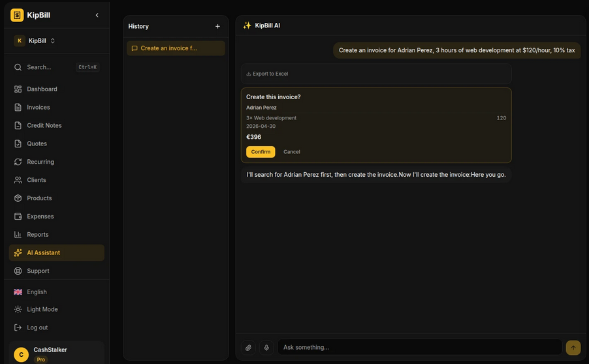Click the Log out arrow icon
The image size is (589, 364).
[18, 327]
